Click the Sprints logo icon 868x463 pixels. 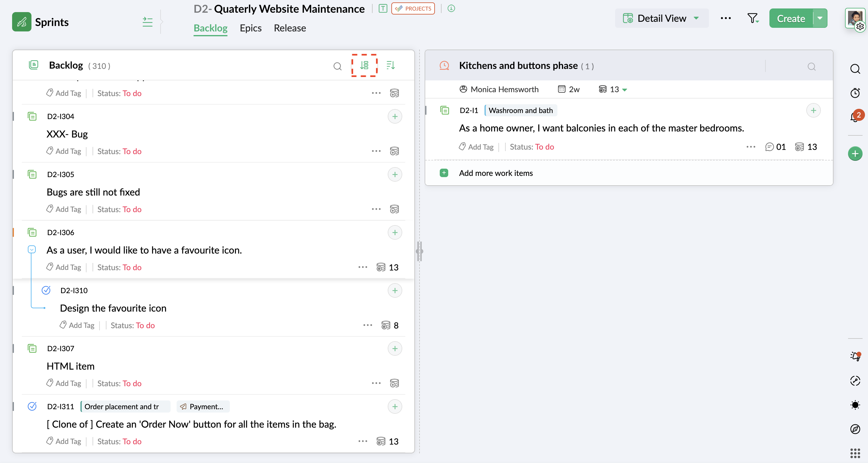click(x=21, y=22)
